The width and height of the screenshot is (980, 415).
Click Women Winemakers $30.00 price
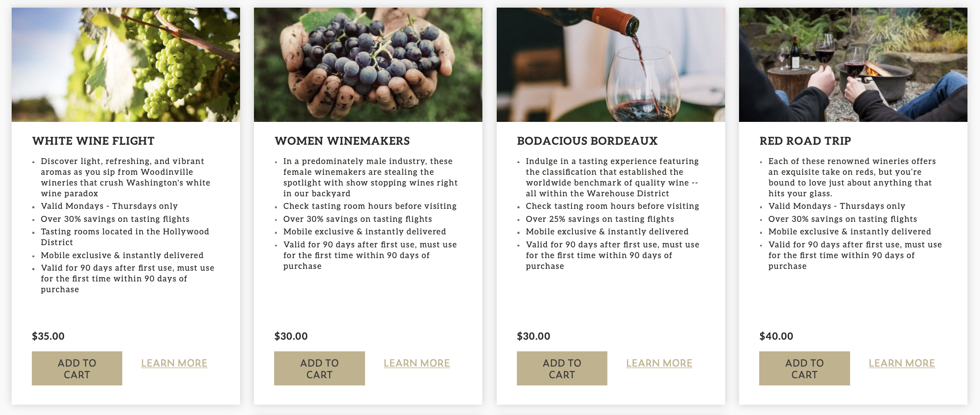291,336
